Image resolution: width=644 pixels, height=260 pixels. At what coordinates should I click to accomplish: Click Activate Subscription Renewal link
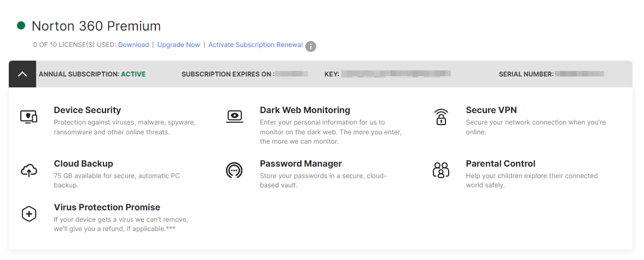click(255, 45)
